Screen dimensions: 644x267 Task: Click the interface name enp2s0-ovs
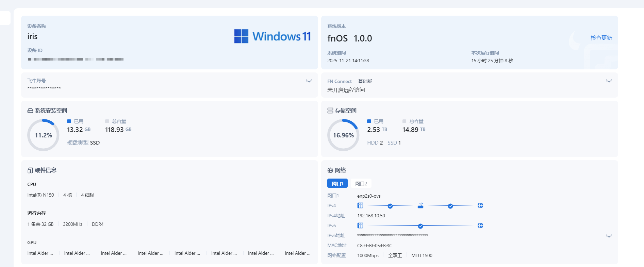pos(369,196)
